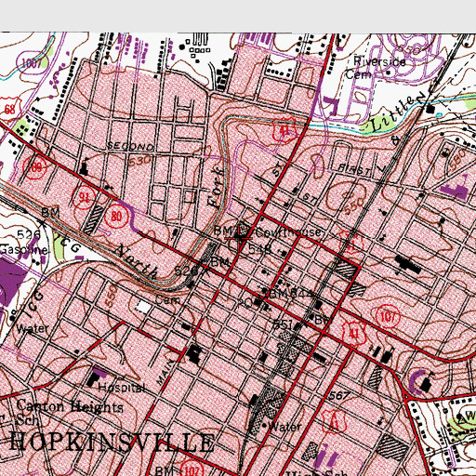Click the FIRST street name label
Viewport: 476px width, 476px height.
[x=354, y=169]
